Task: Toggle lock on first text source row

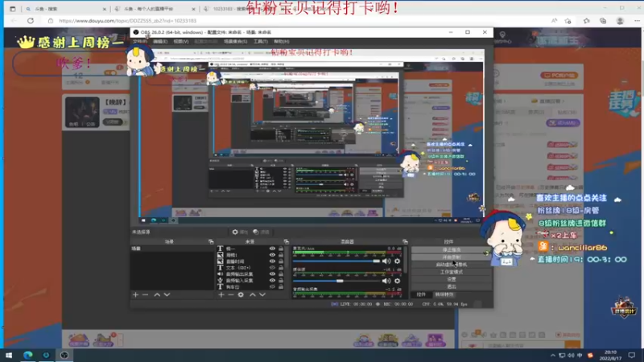Action: (281, 249)
